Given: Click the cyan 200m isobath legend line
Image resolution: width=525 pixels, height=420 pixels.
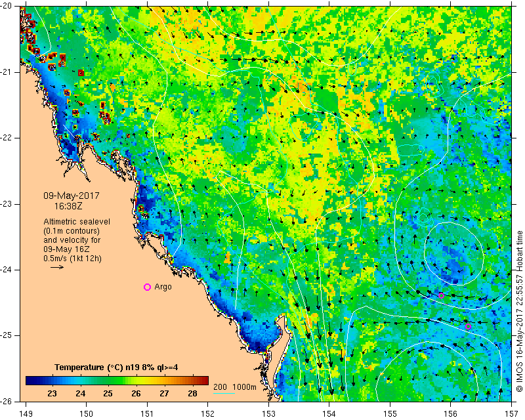Looking at the screenshot, I should (224, 393).
